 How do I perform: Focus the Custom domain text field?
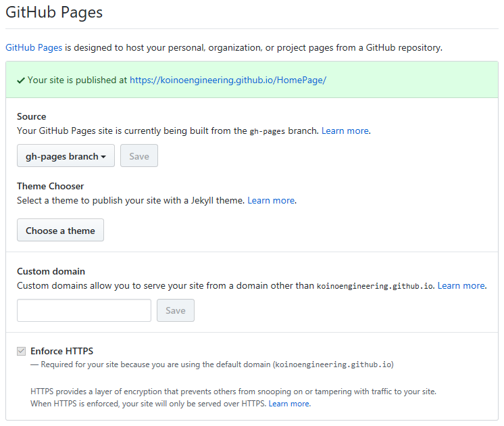click(x=84, y=310)
